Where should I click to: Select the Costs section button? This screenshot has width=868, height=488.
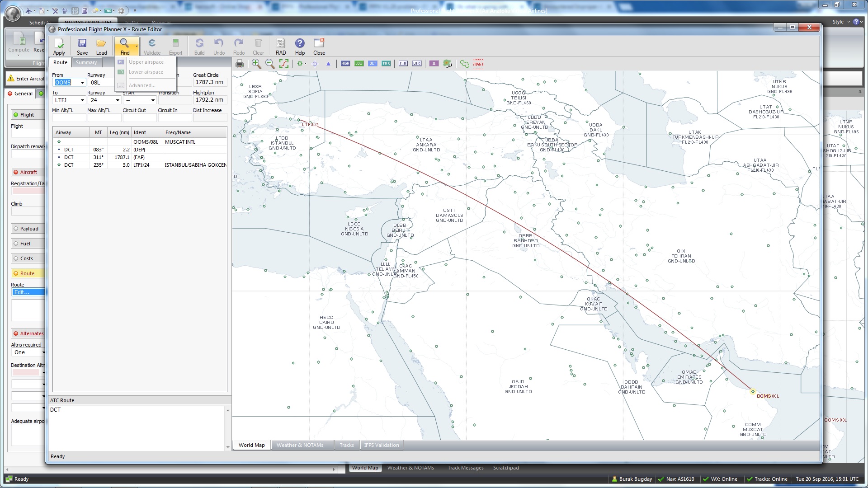point(28,258)
